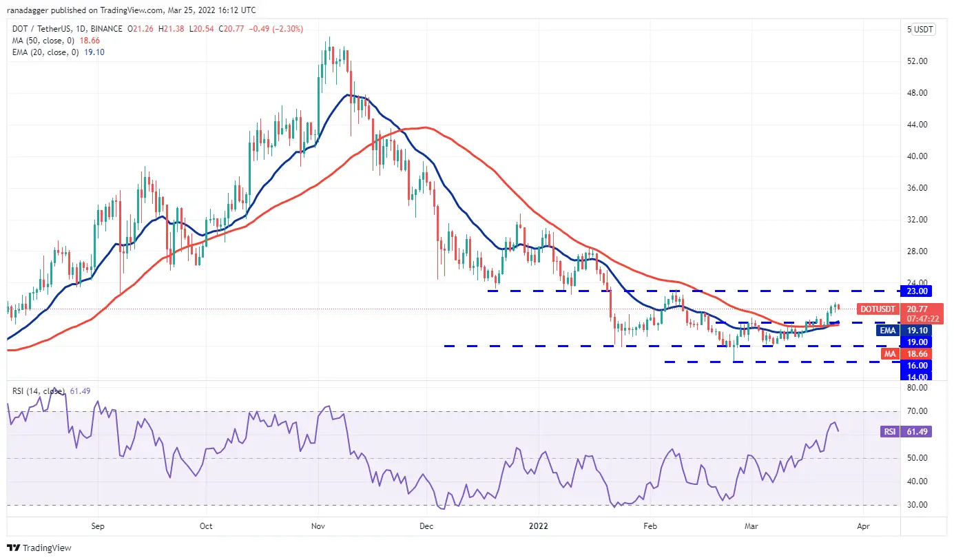954x560 pixels.
Task: Select the red MA tag on price axis
Action: coord(891,353)
